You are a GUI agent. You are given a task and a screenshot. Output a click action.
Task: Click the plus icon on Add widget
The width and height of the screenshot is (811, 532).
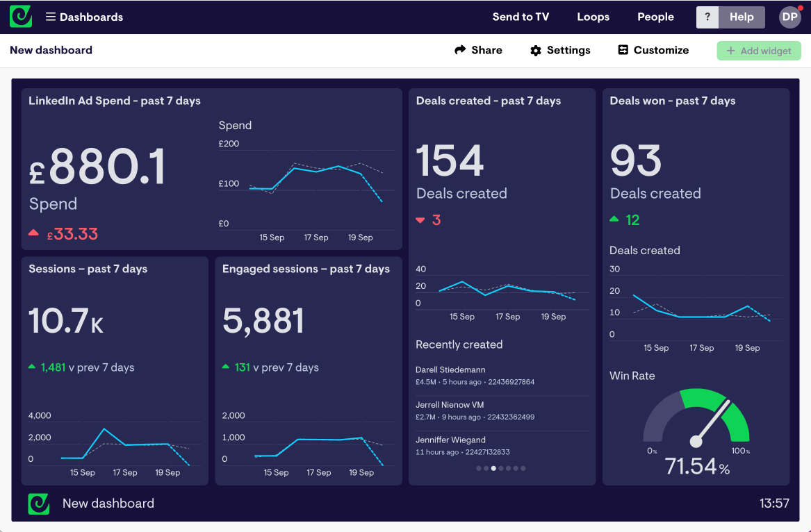click(x=732, y=50)
